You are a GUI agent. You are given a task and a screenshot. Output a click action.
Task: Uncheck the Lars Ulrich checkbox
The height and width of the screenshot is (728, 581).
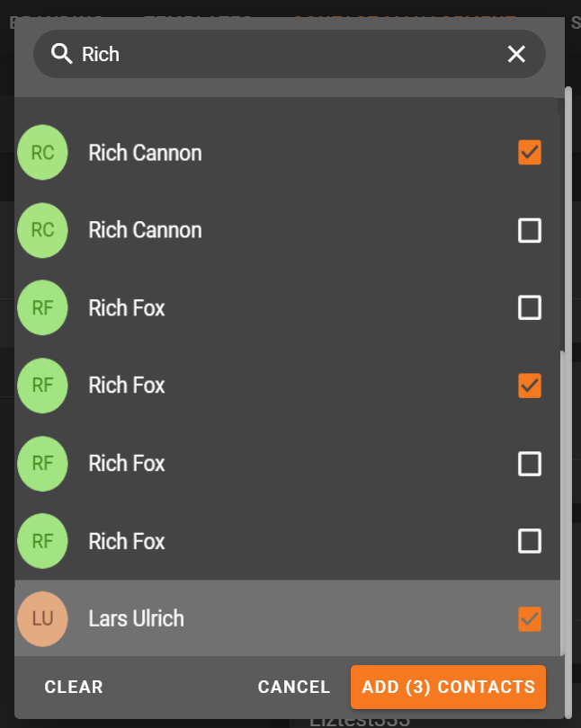click(530, 618)
